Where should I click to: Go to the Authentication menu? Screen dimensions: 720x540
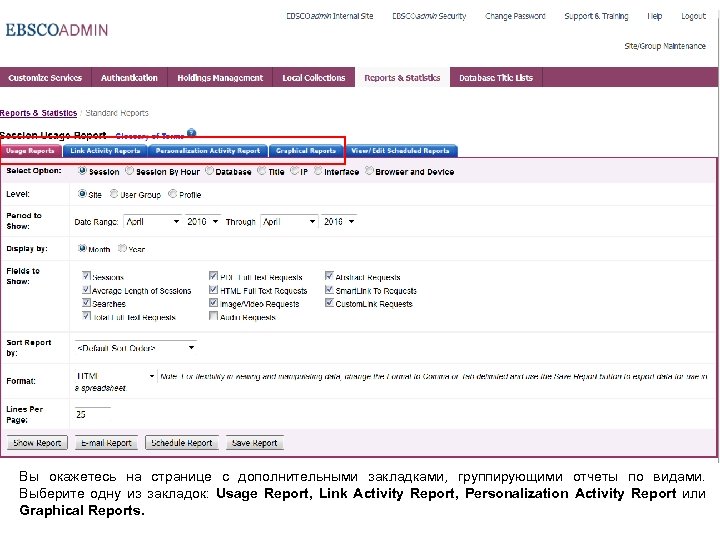click(129, 78)
